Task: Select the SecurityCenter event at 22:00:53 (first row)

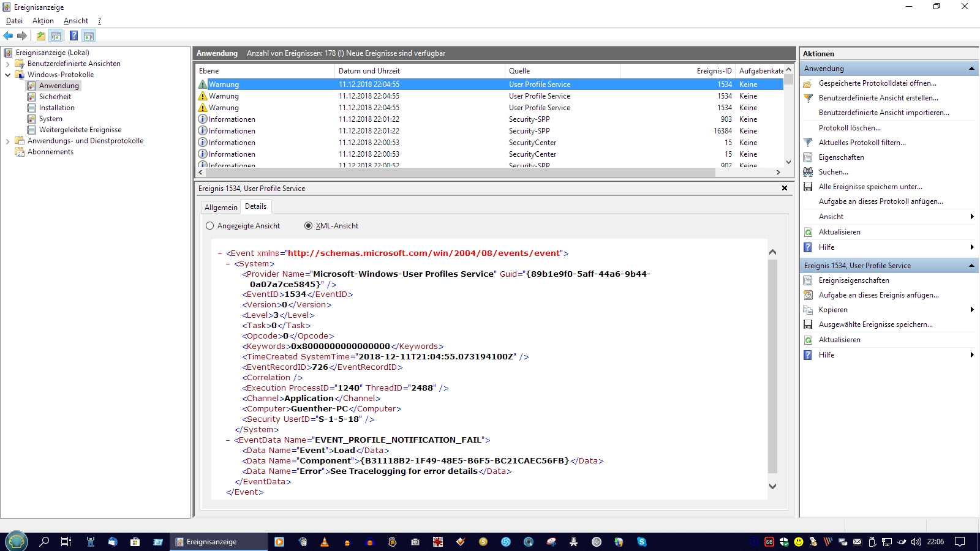Action: [489, 143]
